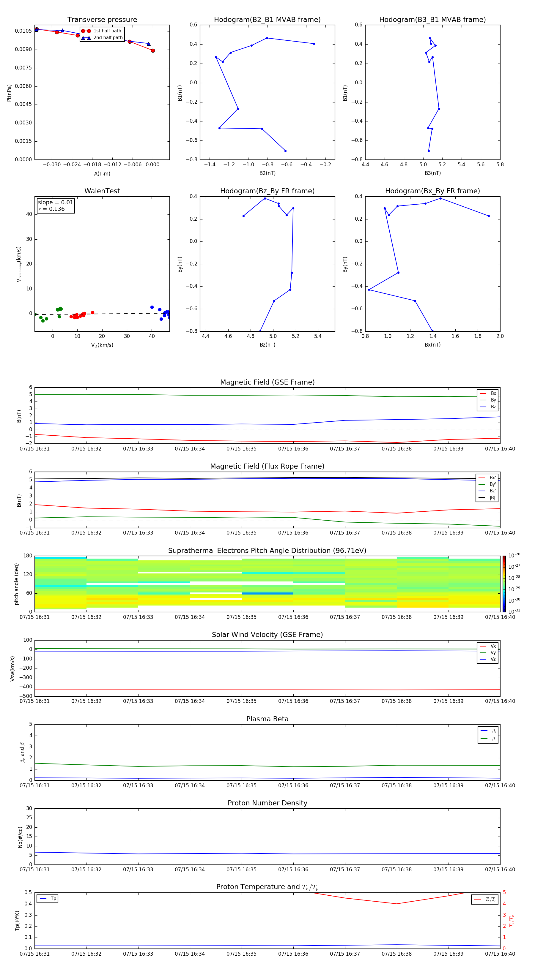Click the 'Pt(nPa)' y-axis label
Image resolution: width=535 pixels, height=980 pixels.
click(9, 92)
